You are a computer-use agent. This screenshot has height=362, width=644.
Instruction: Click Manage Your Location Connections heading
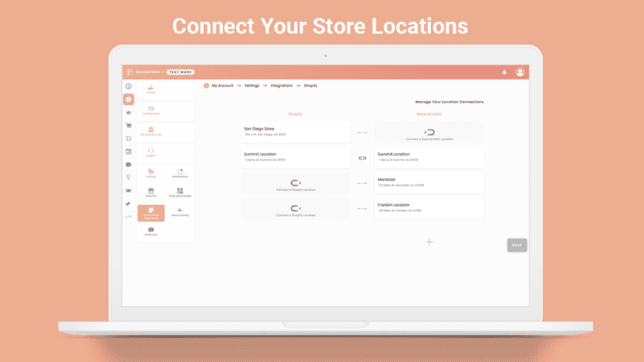click(x=450, y=102)
